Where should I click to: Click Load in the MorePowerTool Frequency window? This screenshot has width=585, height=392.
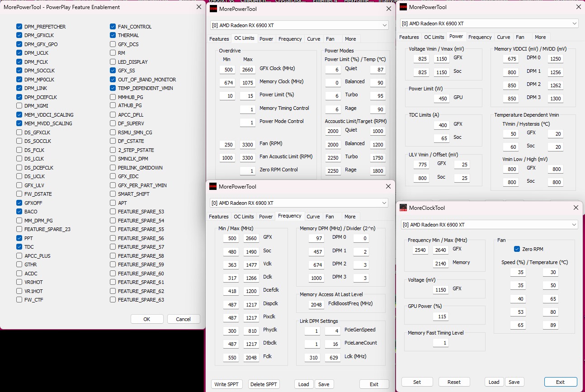[x=304, y=384]
